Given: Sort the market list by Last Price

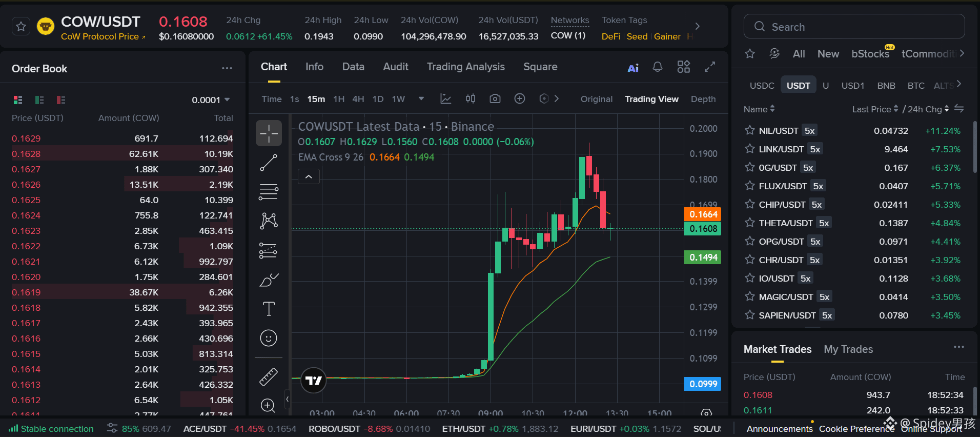Looking at the screenshot, I should tap(875, 109).
